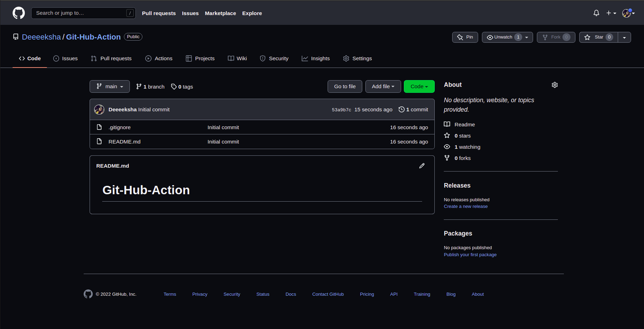
Task: Jump to Readme in About sidebar
Action: pos(459,124)
